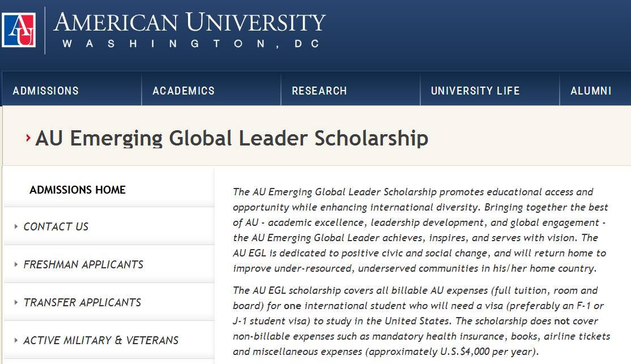Select the Research navigation item
This screenshot has height=364, width=631.
point(319,91)
